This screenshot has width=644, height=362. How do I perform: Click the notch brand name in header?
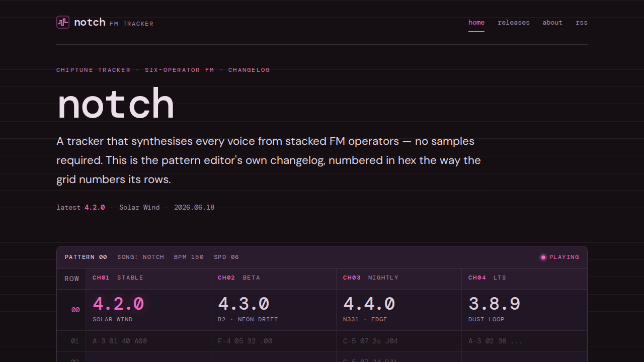[90, 22]
